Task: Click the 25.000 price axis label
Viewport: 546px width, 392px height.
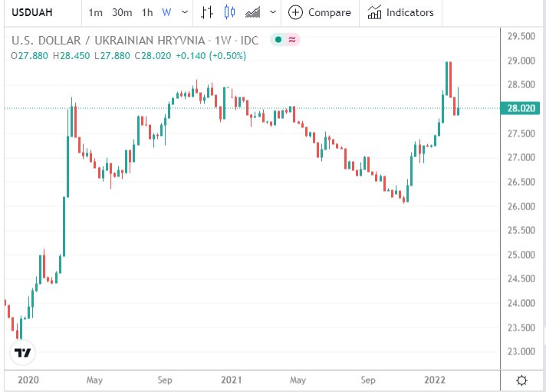Action: pyautogui.click(x=521, y=255)
